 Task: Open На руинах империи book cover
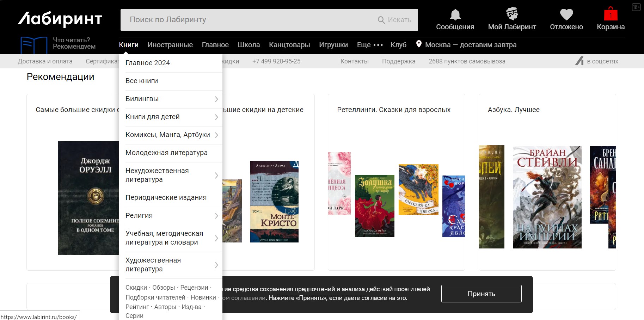(547, 197)
